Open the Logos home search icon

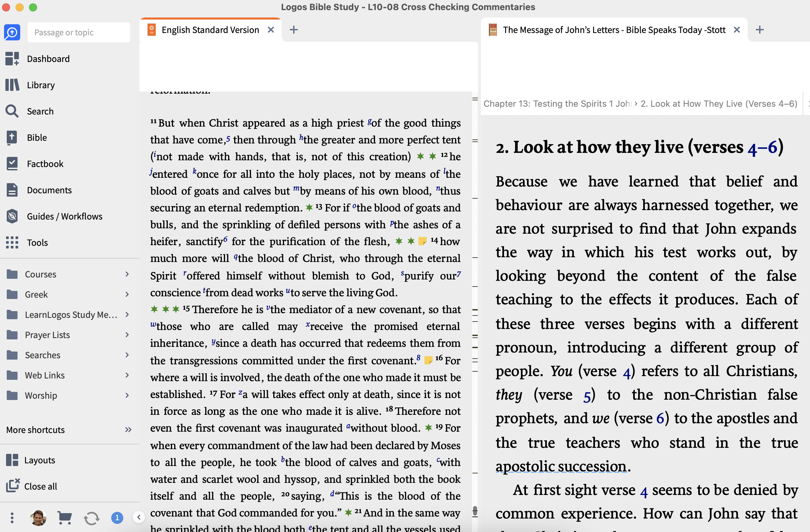click(12, 32)
